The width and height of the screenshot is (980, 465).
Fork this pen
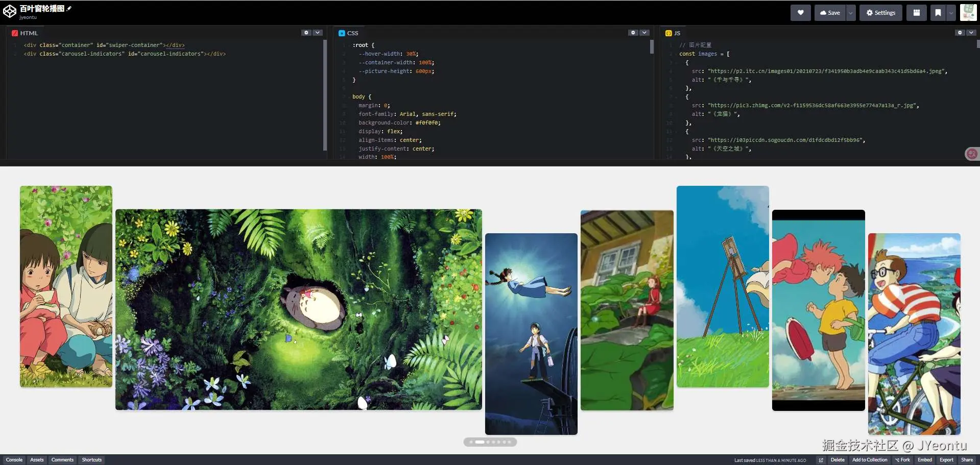coord(902,460)
